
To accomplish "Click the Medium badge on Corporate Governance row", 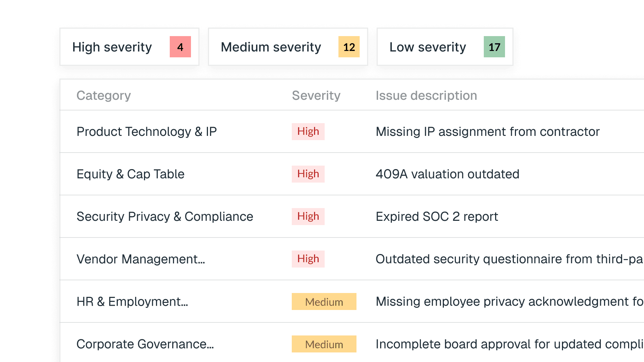I will click(x=324, y=344).
